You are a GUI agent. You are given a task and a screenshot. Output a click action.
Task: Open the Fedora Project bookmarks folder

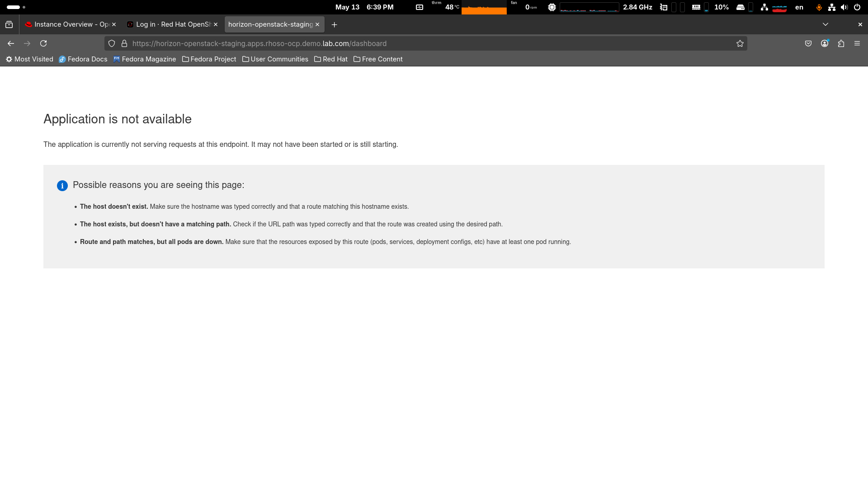209,59
